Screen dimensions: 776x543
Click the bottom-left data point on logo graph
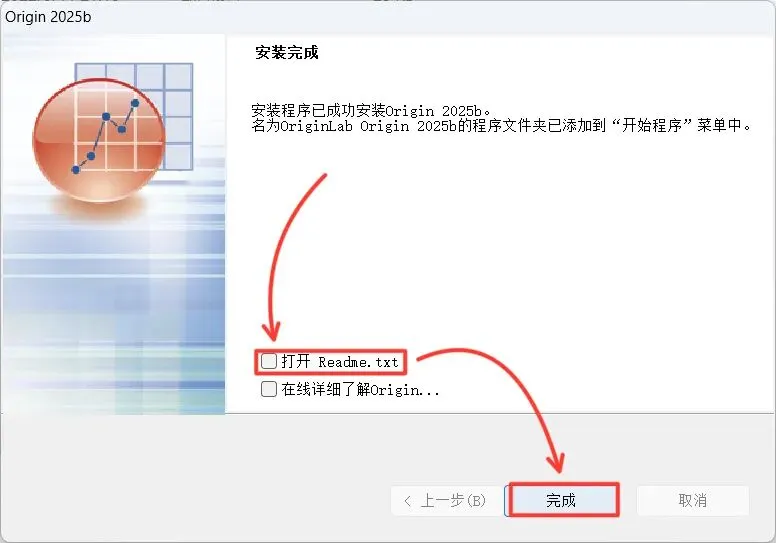coord(76,170)
